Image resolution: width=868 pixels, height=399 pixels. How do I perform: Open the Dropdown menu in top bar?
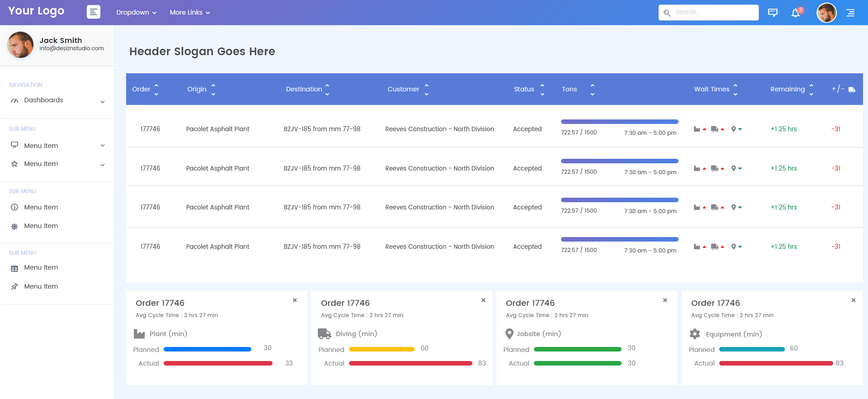(x=136, y=13)
